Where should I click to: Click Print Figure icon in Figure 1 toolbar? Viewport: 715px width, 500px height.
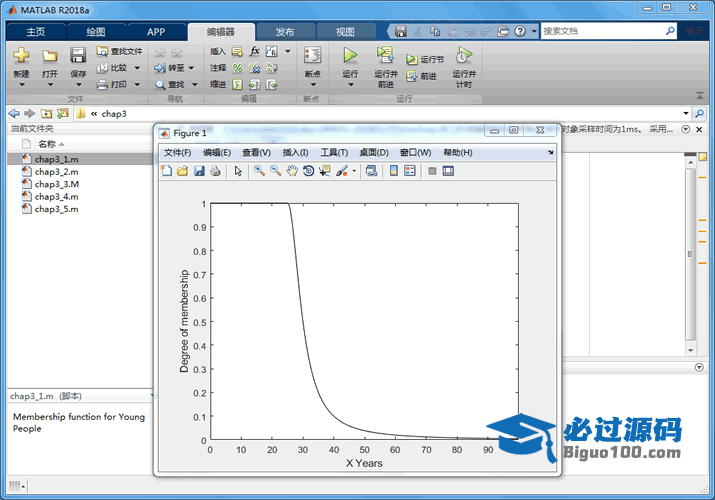215,171
